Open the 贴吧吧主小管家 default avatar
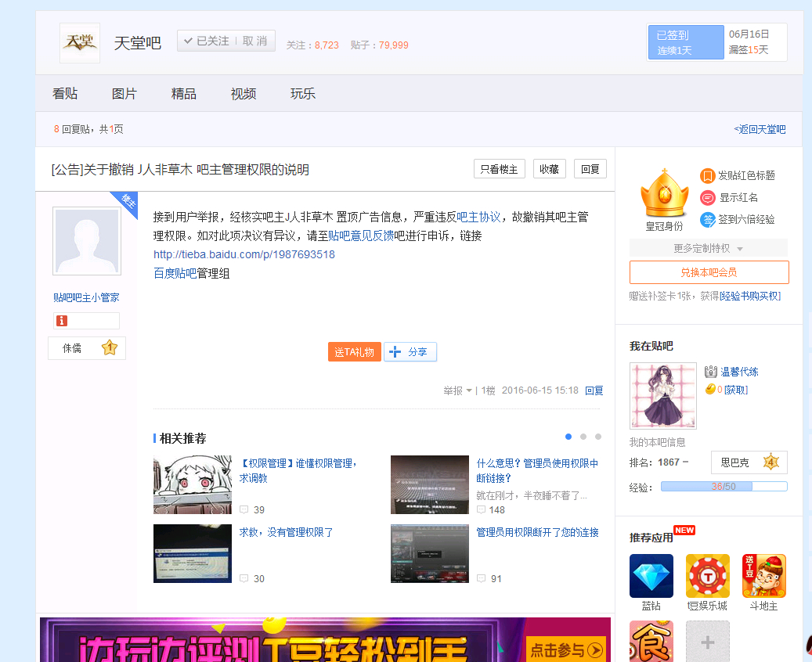The width and height of the screenshot is (812, 662). tap(86, 241)
